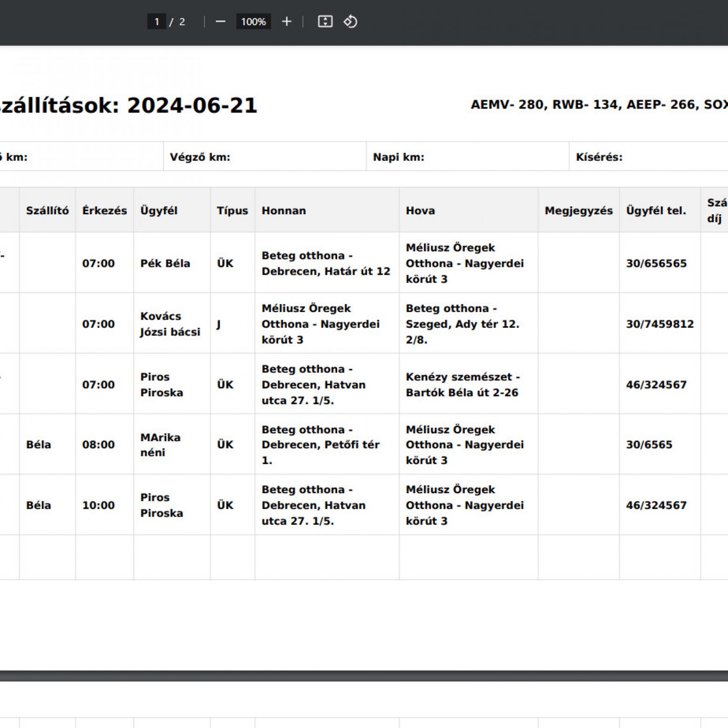The height and width of the screenshot is (728, 728).
Task: Click the zoom in plus icon
Action: [286, 22]
